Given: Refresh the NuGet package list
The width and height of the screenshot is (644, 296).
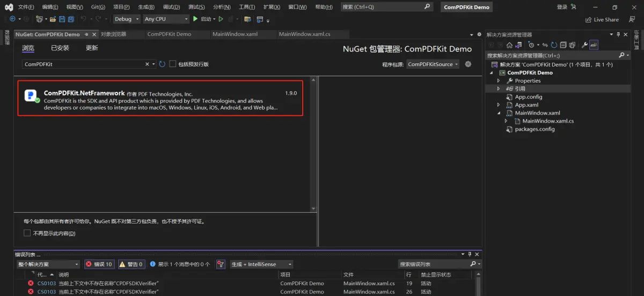Looking at the screenshot, I should point(162,64).
